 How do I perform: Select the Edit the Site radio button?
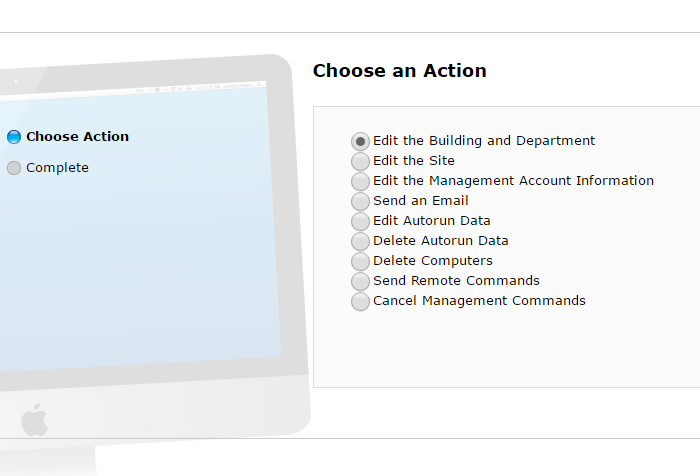click(360, 161)
